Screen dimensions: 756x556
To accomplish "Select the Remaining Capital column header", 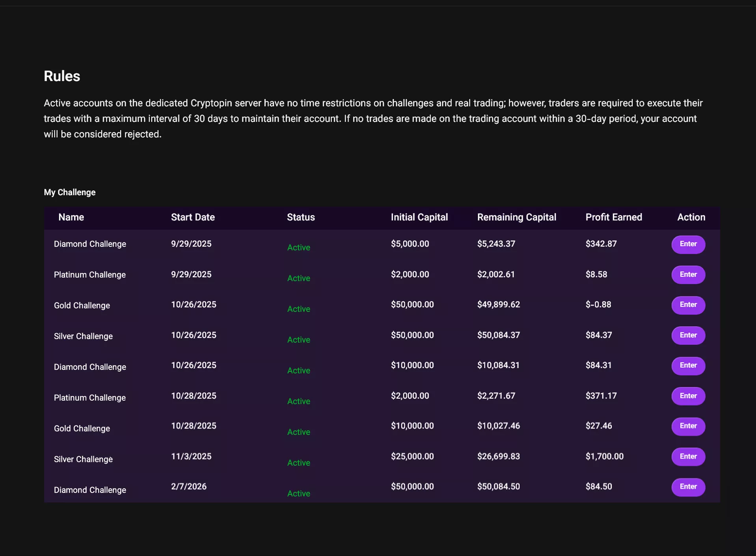I will pyautogui.click(x=516, y=217).
